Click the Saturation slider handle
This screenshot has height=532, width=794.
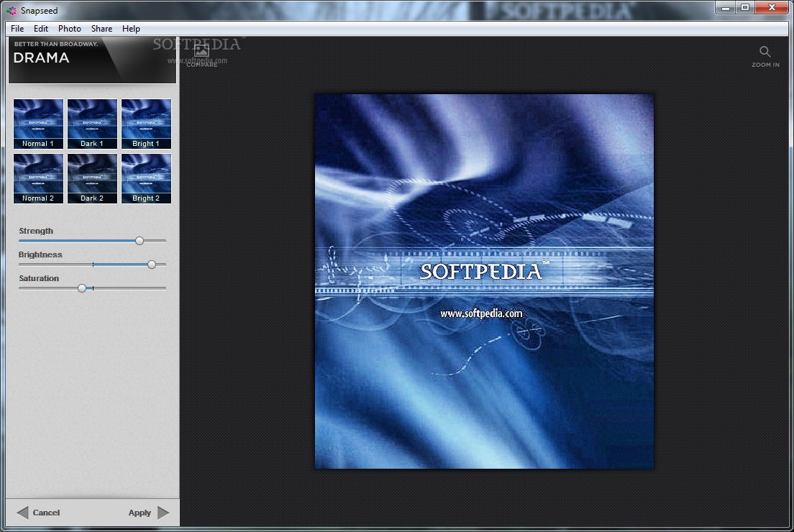pyautogui.click(x=82, y=288)
